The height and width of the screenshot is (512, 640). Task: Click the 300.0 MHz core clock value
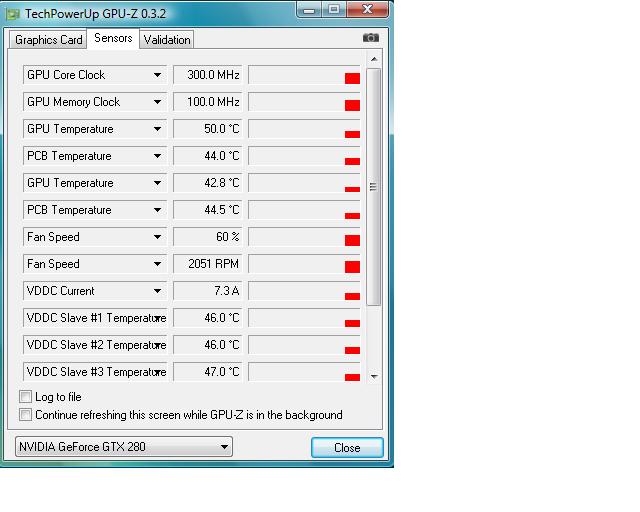click(x=207, y=75)
